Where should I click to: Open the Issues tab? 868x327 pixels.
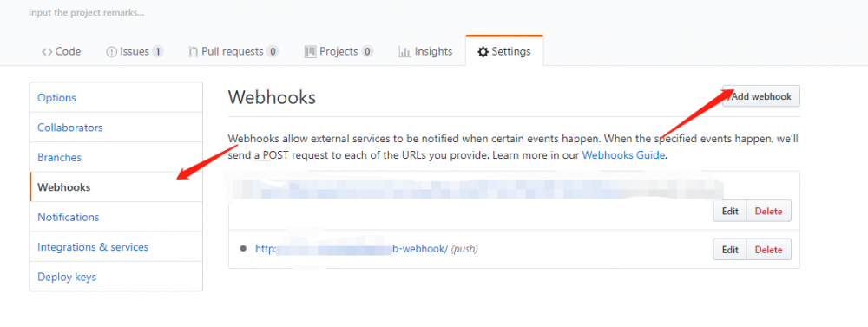pos(135,51)
